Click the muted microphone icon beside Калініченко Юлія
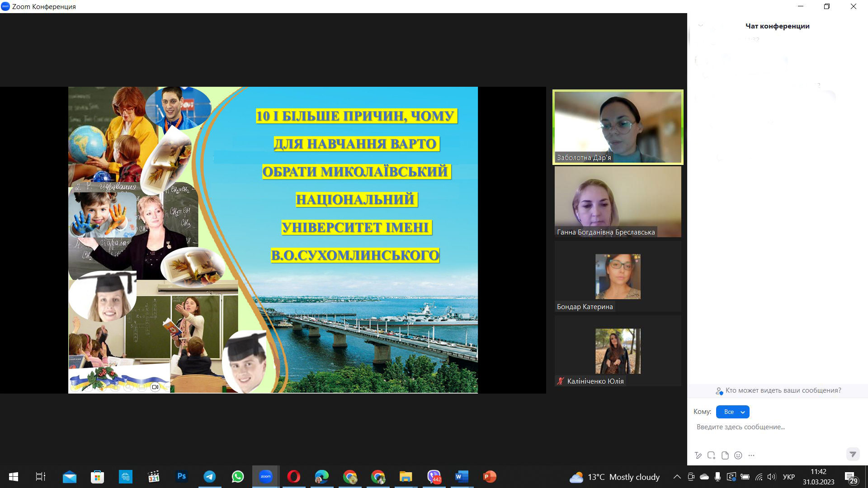This screenshot has height=488, width=868. pyautogui.click(x=561, y=381)
